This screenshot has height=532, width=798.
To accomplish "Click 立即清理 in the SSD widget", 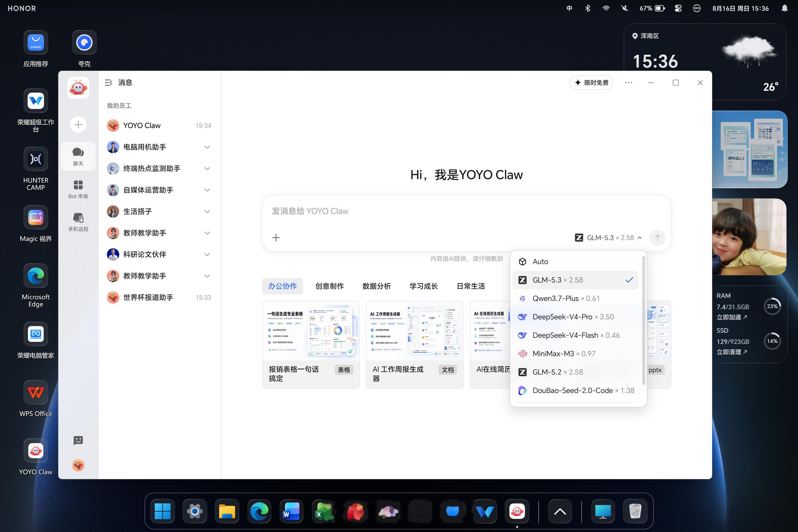I will 731,352.
